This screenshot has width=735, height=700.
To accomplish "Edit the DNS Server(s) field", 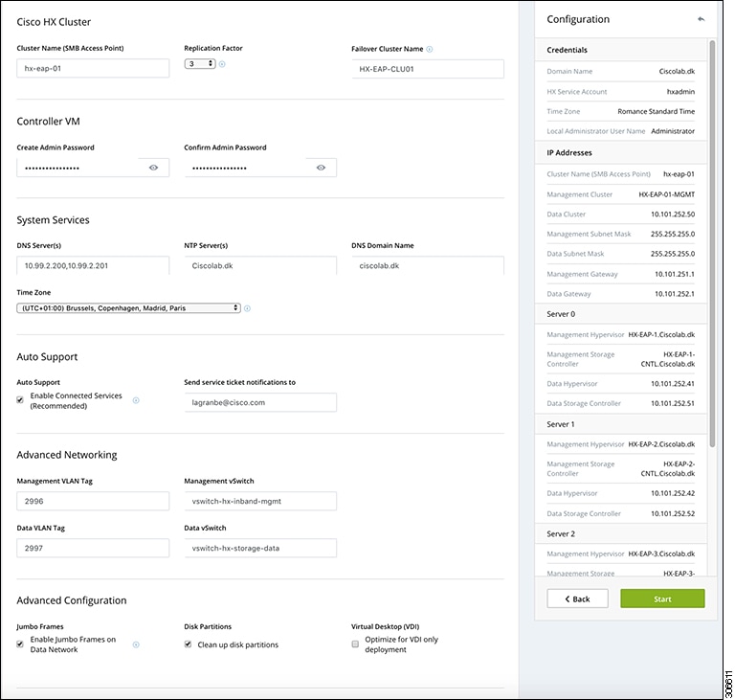I will point(93,265).
